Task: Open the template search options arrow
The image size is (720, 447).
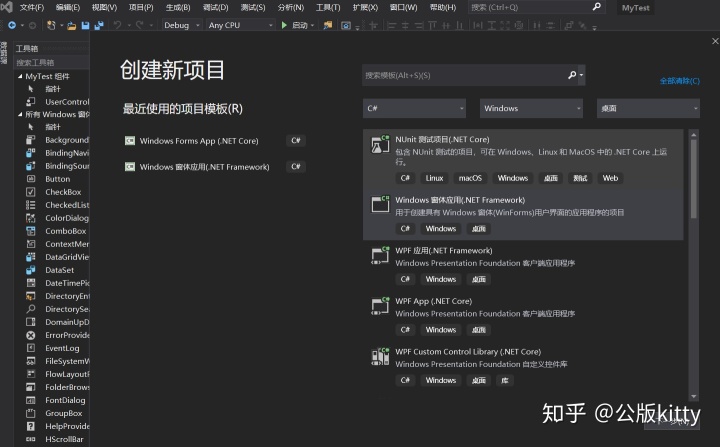Action: click(x=581, y=75)
